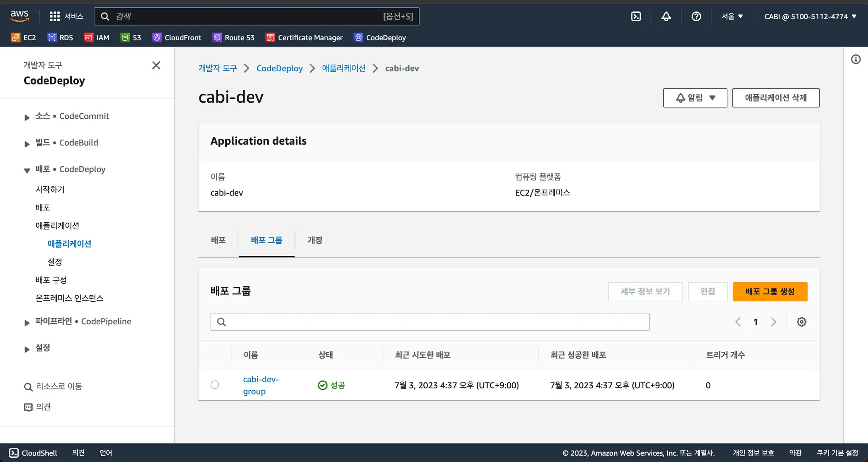Open the services grid menu icon

(x=55, y=17)
